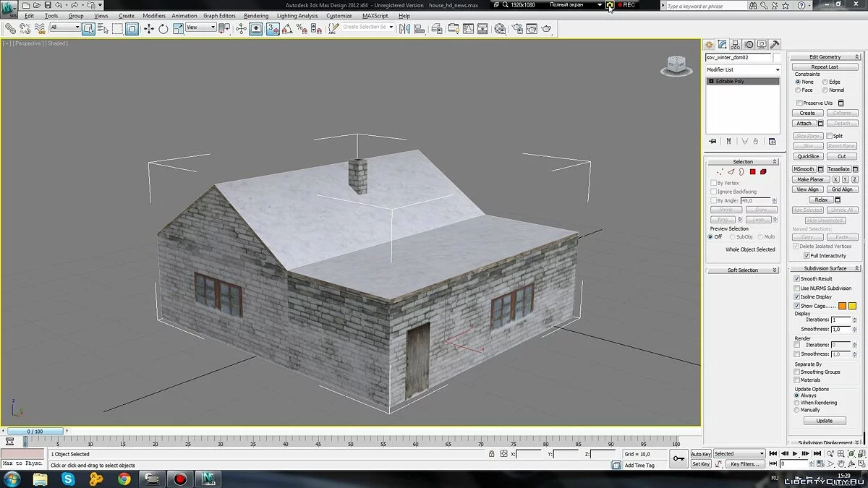Click the Make Planar button

(810, 179)
